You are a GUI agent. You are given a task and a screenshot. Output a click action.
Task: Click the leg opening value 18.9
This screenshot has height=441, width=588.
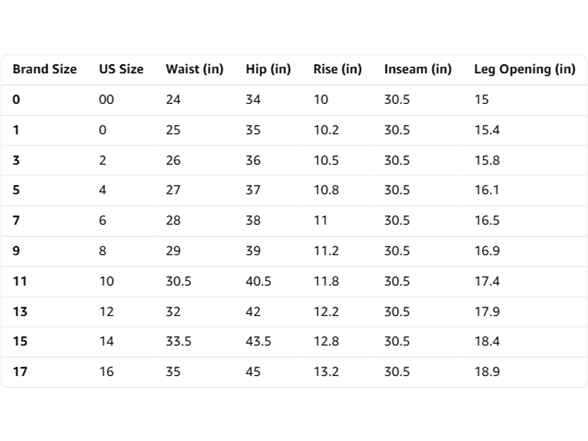click(x=487, y=372)
